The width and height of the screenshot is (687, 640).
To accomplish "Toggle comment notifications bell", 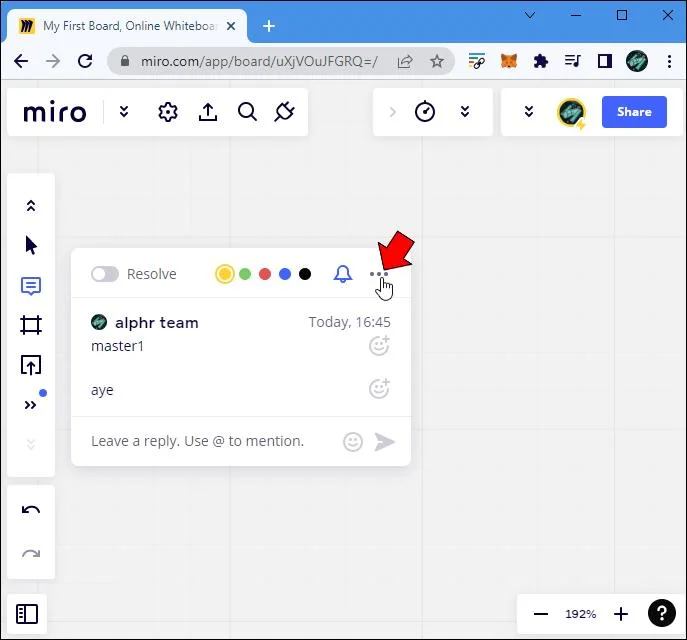I will pos(343,274).
